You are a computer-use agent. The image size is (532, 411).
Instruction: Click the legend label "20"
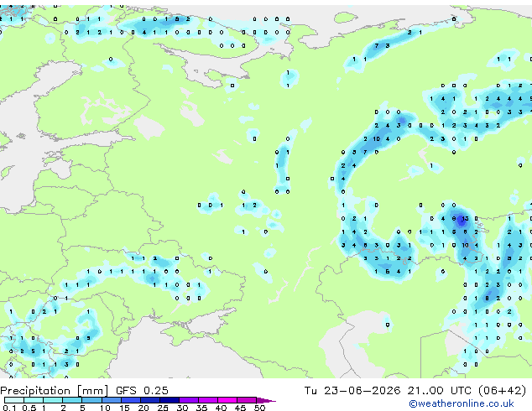(x=143, y=408)
